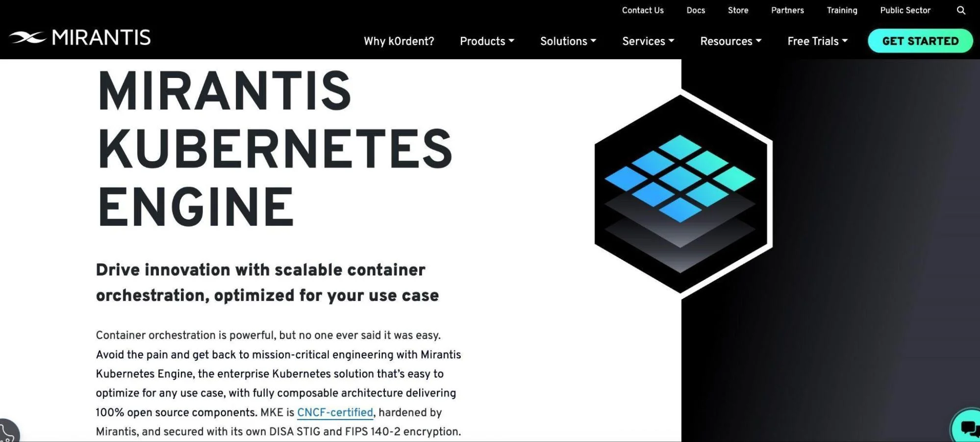
Task: Click the magnifier in the top navigation bar
Action: pyautogui.click(x=961, y=10)
